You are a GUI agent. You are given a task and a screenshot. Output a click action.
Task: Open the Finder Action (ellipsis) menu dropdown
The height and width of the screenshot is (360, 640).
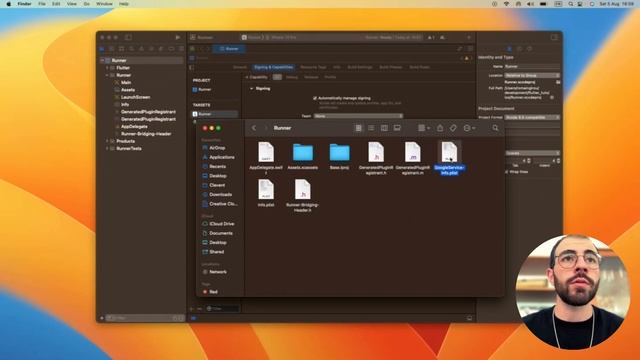469,128
